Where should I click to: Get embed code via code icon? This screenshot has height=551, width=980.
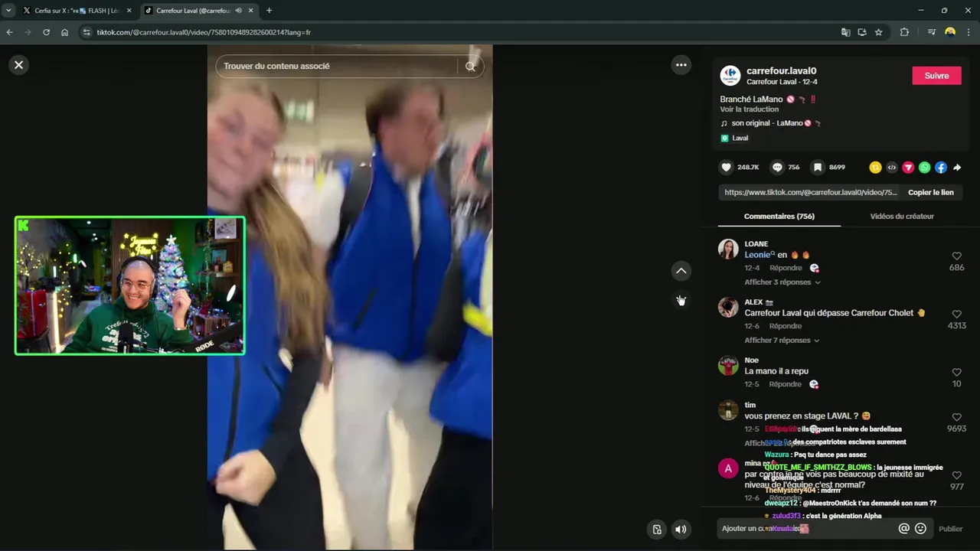[892, 167]
